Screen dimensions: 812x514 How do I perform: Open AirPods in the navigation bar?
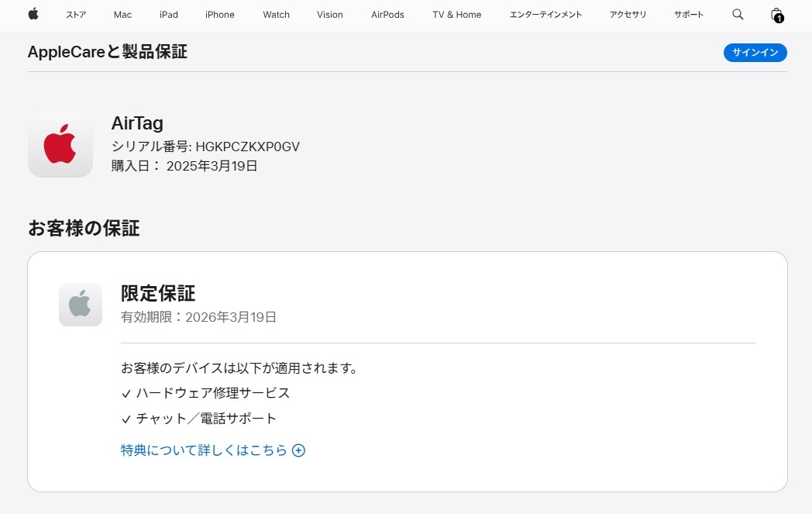click(387, 15)
